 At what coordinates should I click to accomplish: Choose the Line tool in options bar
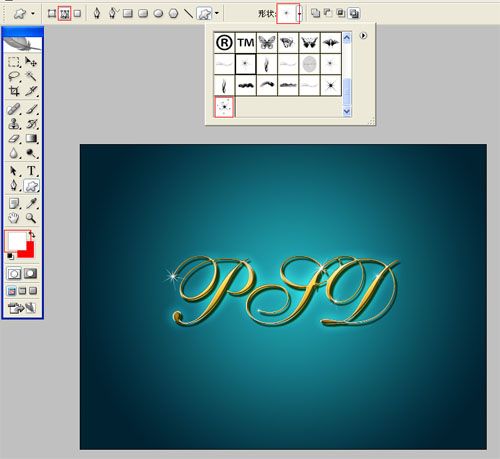(188, 13)
